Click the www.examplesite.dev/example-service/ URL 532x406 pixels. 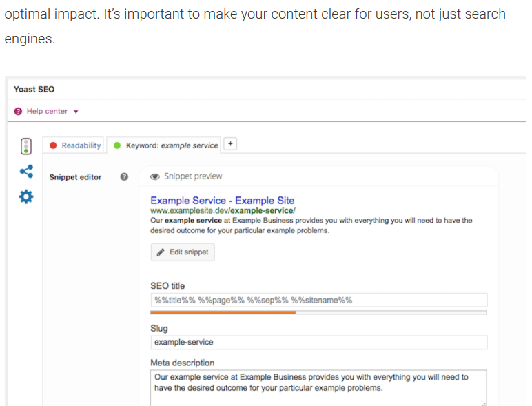(223, 210)
